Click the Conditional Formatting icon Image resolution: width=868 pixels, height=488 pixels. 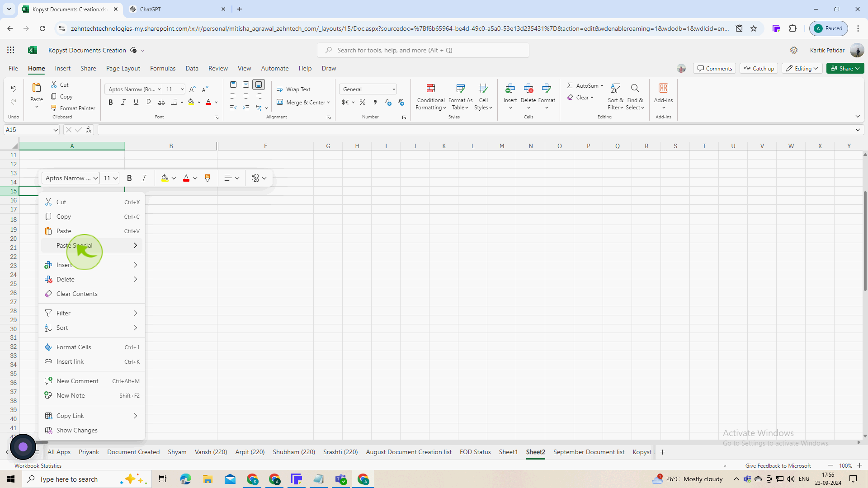point(431,88)
